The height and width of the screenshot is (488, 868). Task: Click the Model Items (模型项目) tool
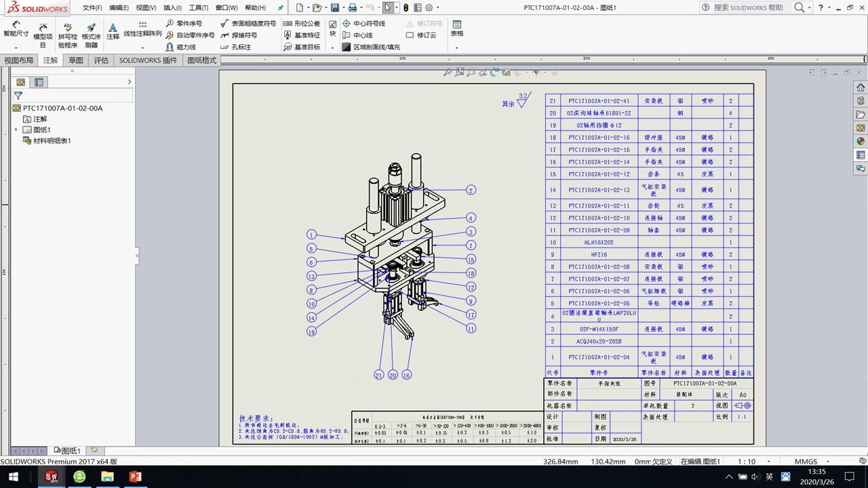(x=43, y=35)
